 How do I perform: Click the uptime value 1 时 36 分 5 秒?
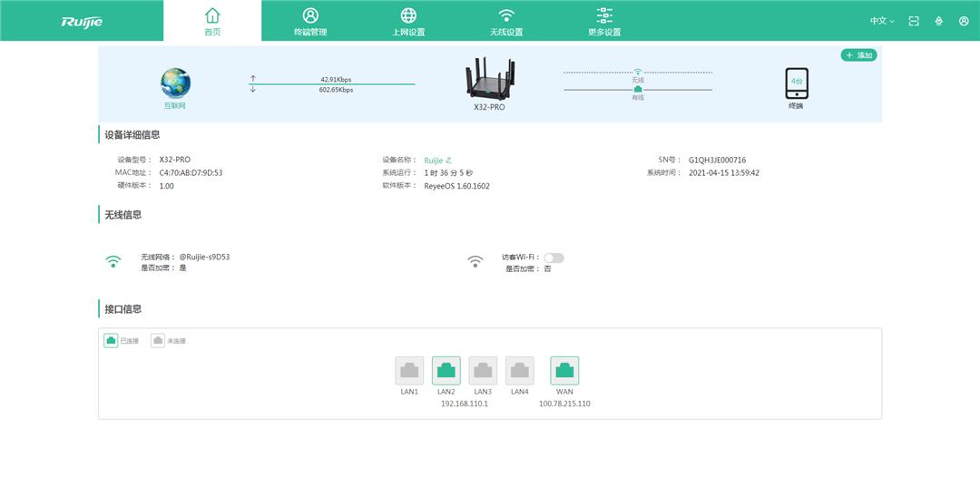pyautogui.click(x=449, y=173)
